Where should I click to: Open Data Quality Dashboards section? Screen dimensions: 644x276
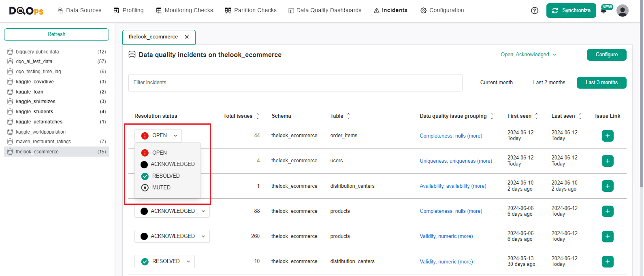tap(325, 11)
